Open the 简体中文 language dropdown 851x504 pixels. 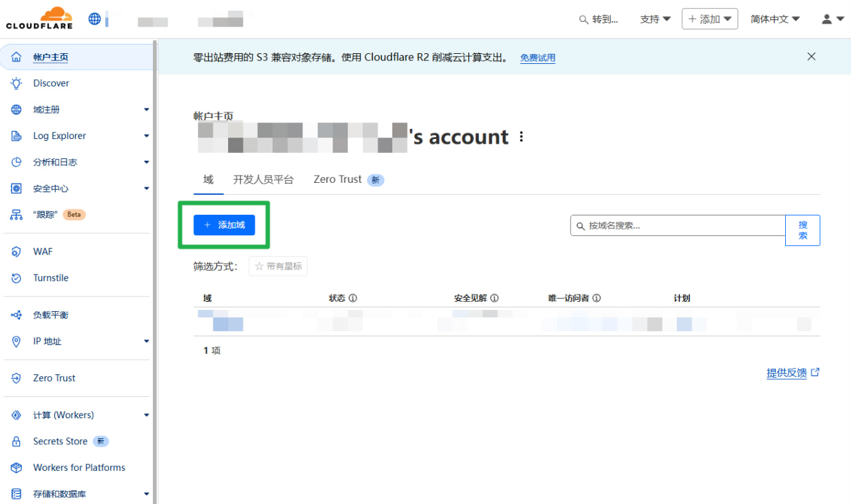point(775,19)
